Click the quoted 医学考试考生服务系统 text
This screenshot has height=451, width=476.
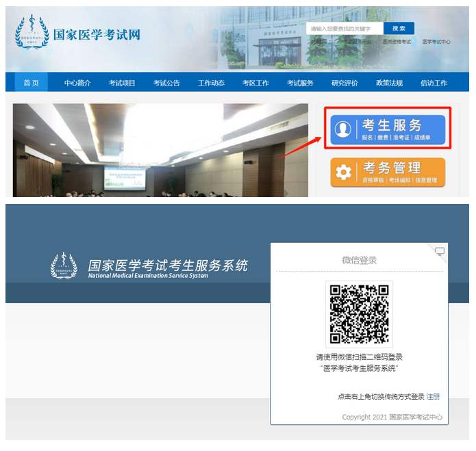[359, 368]
